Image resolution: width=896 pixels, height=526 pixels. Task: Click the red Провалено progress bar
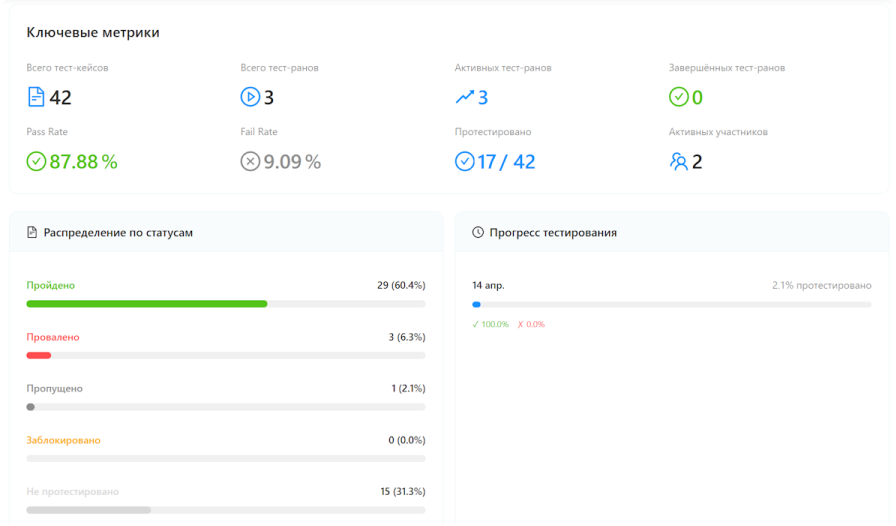click(x=39, y=355)
